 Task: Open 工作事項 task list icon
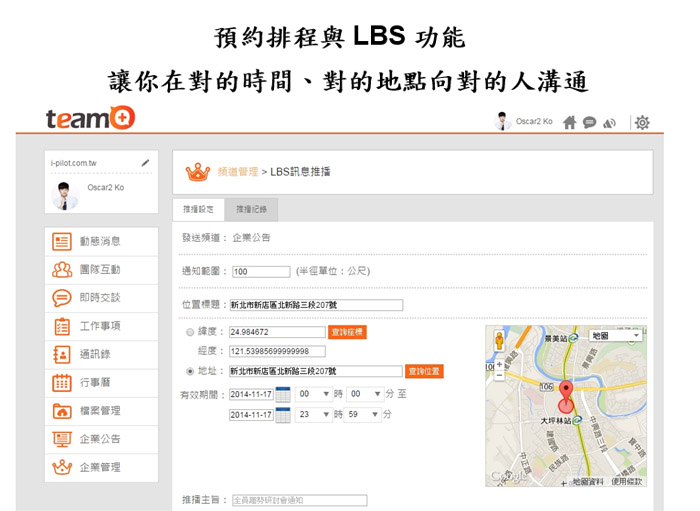coord(62,326)
